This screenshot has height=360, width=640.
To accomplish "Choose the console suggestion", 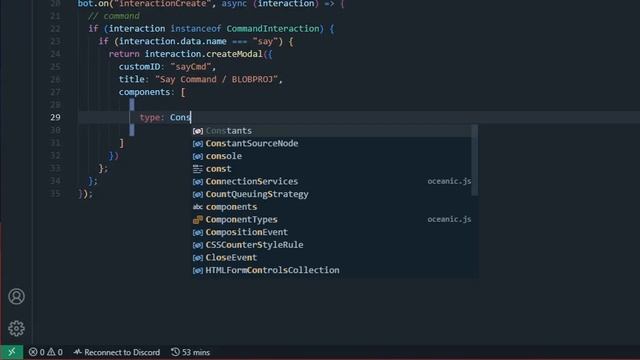I will point(332,156).
